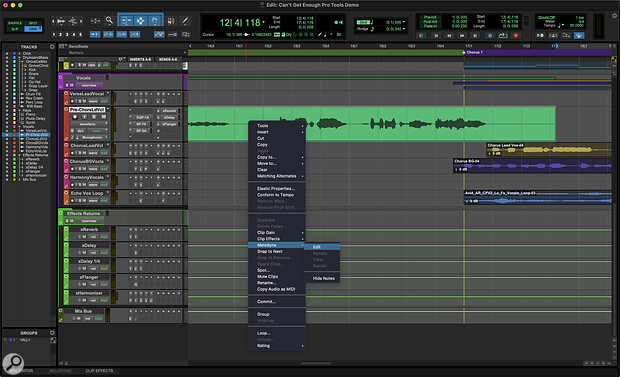Open the Clip Effects tab at bottom
This screenshot has height=377, width=620.
coord(99,371)
